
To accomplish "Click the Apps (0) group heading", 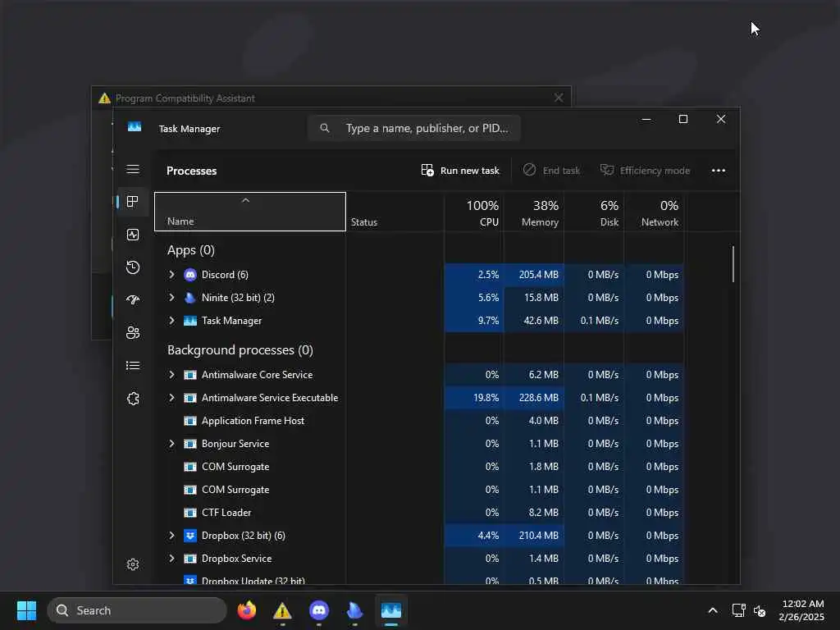I will point(190,250).
